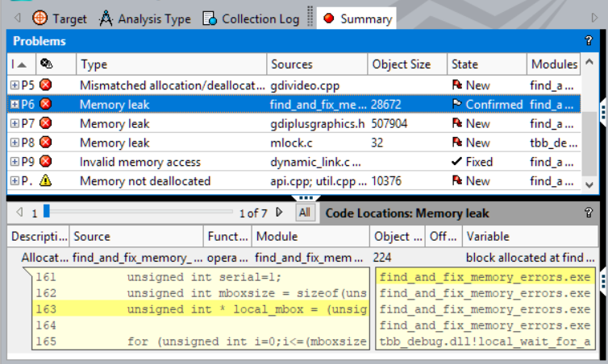Expand the warning problem row at bottom
Viewport: 608px width, 364px height.
coord(15,180)
